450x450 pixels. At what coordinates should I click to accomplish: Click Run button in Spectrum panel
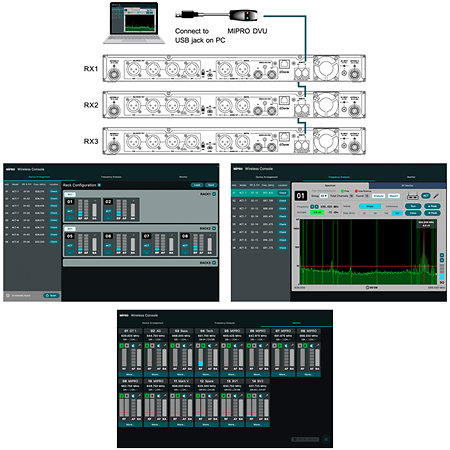coord(413,206)
